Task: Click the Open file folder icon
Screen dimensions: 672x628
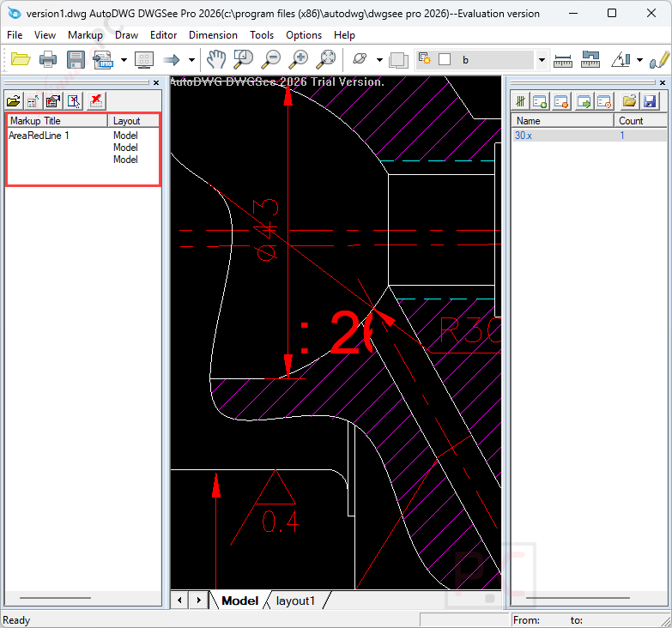Action: (x=20, y=59)
